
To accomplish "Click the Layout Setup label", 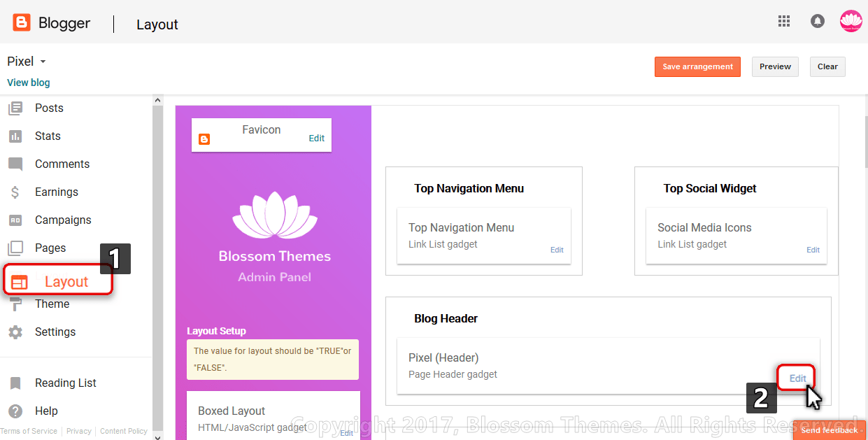I will [x=216, y=331].
